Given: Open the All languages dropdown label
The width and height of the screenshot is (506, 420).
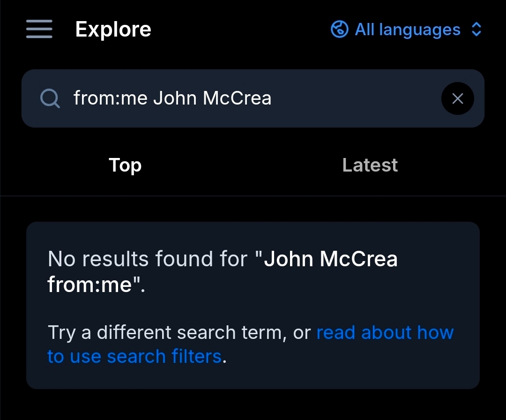Looking at the screenshot, I should tap(408, 30).
